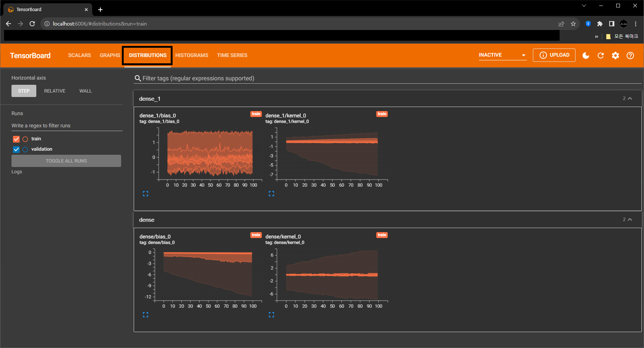Screen dimensions: 644x348
Task: Collapse the dense section
Action: point(630,220)
